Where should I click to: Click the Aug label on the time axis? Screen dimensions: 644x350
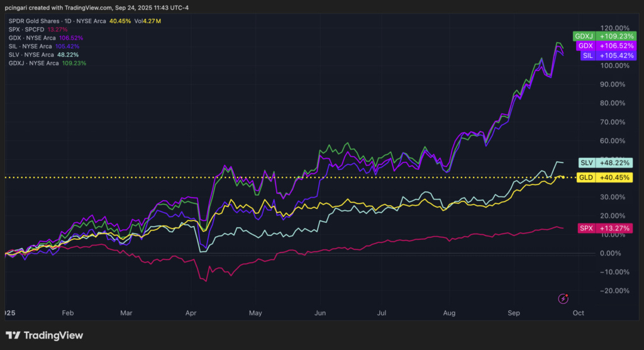pyautogui.click(x=449, y=313)
